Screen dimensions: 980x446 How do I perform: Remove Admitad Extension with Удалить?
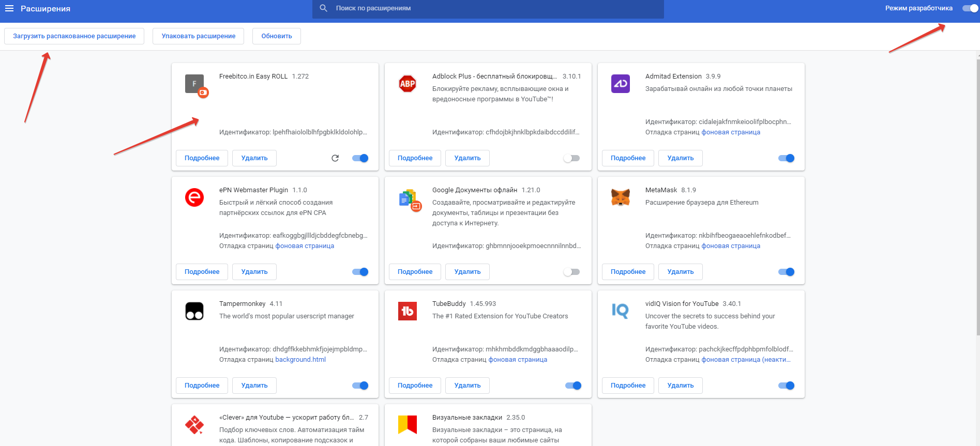click(x=681, y=158)
